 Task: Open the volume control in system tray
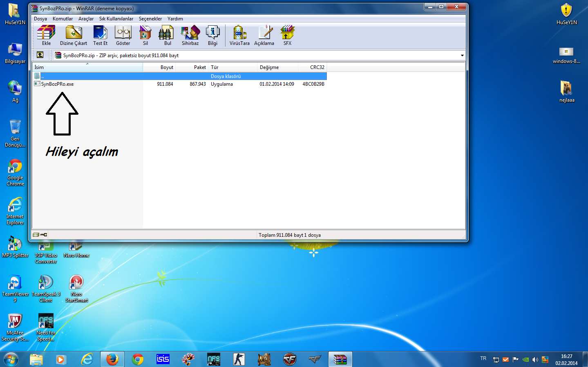click(x=535, y=360)
